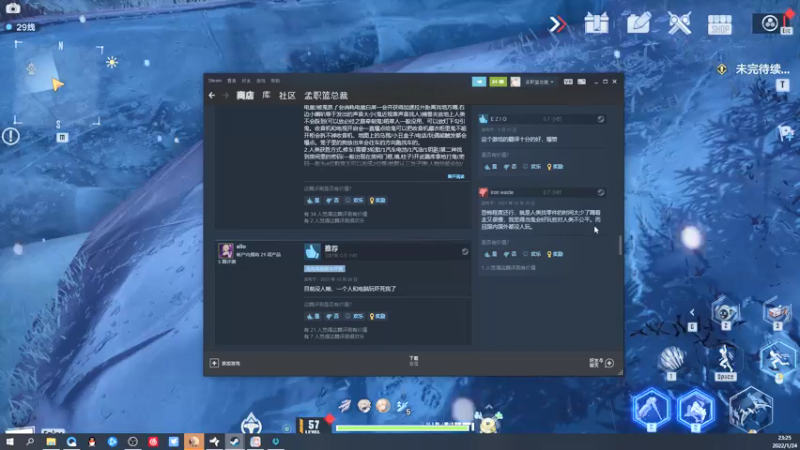This screenshot has width=800, height=450.
Task: Give 奖励 award to allo's review
Action: (x=378, y=316)
